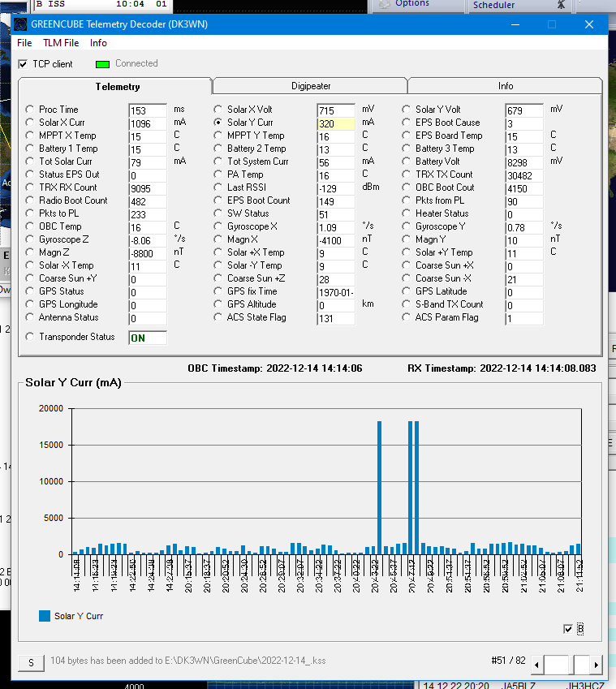Select the Gyroscope X radio button
The width and height of the screenshot is (616, 689).
click(218, 226)
